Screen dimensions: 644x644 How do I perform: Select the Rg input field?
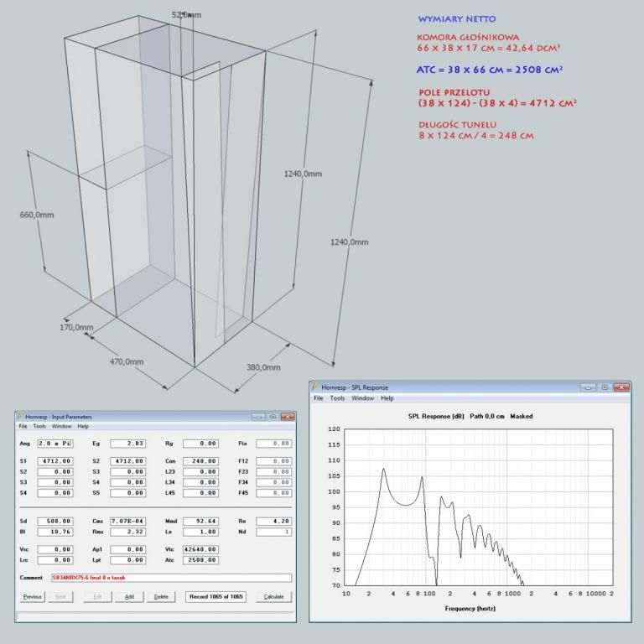point(201,444)
